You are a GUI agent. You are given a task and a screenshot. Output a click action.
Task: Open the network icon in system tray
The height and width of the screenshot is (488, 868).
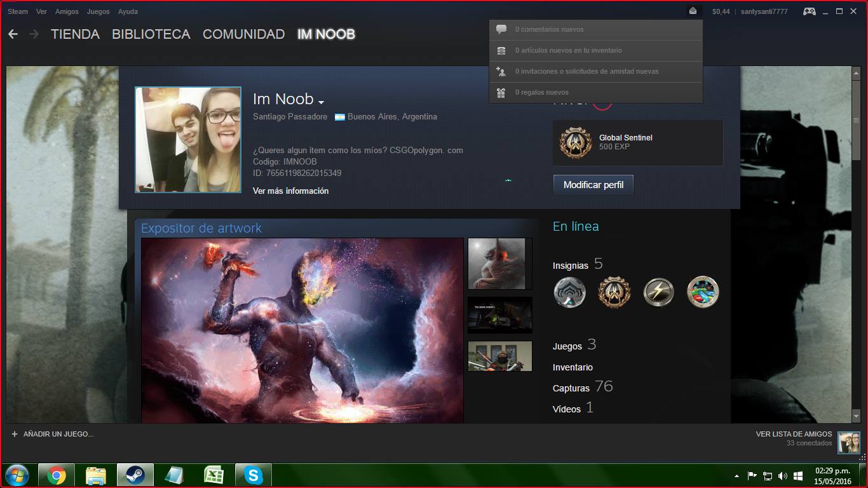768,476
